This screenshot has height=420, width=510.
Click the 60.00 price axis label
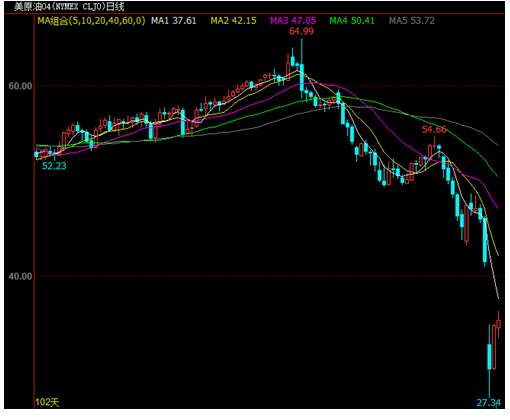(20, 86)
